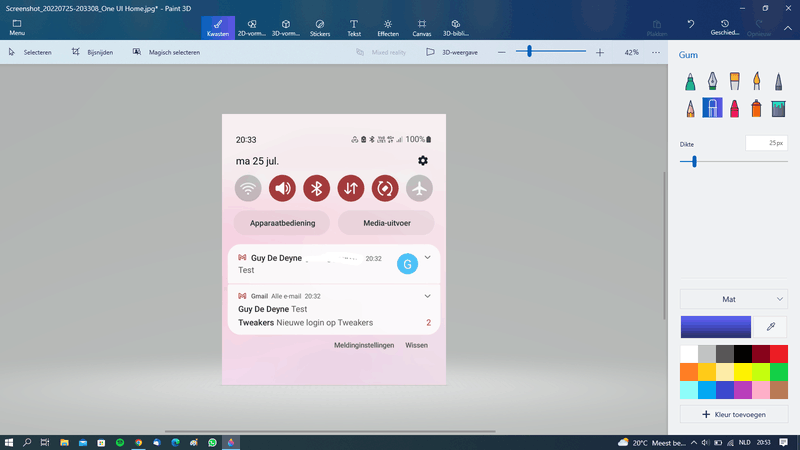Pick the black color swatch
The height and width of the screenshot is (450, 800).
pos(743,354)
